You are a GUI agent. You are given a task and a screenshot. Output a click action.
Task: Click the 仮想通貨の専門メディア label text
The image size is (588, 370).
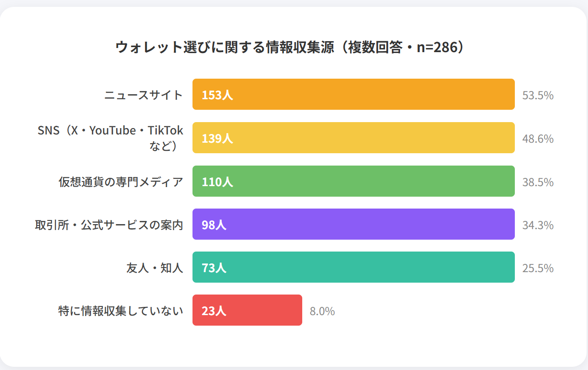click(121, 182)
